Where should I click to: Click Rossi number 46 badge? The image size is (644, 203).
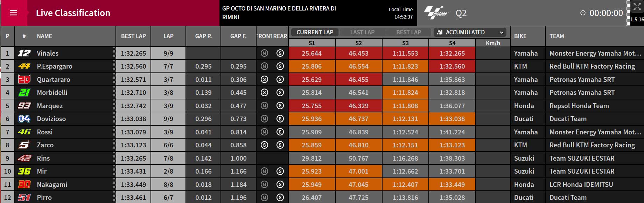pyautogui.click(x=24, y=132)
